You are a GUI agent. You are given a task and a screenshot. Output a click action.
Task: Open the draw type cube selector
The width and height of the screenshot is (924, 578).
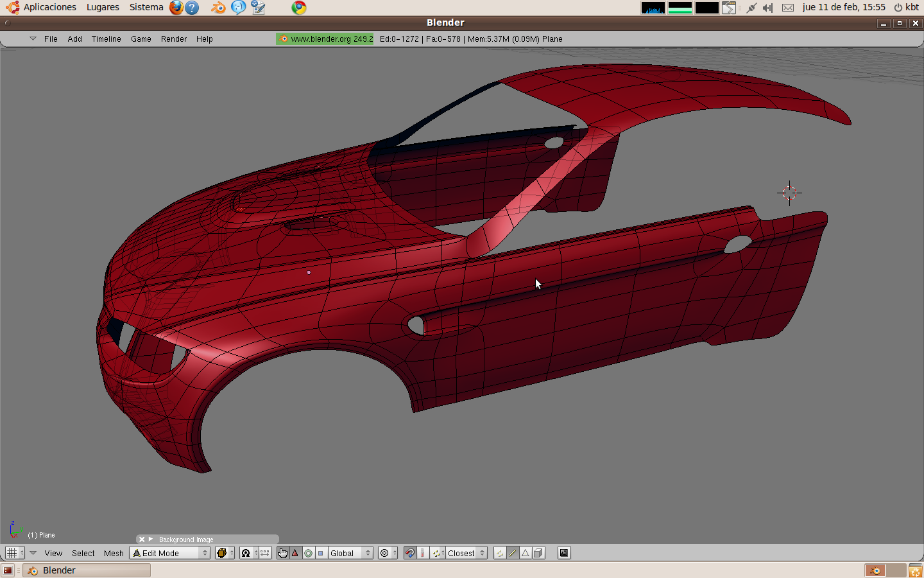(x=224, y=553)
